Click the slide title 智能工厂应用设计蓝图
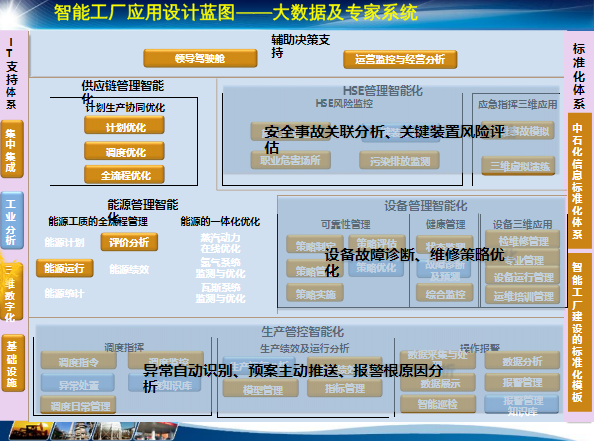 tap(145, 13)
